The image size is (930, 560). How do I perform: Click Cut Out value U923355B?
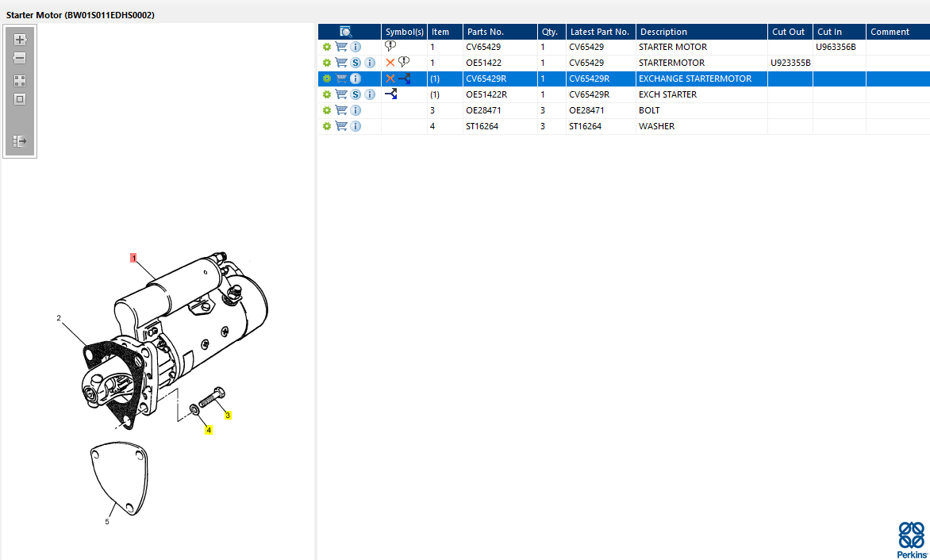[x=790, y=63]
